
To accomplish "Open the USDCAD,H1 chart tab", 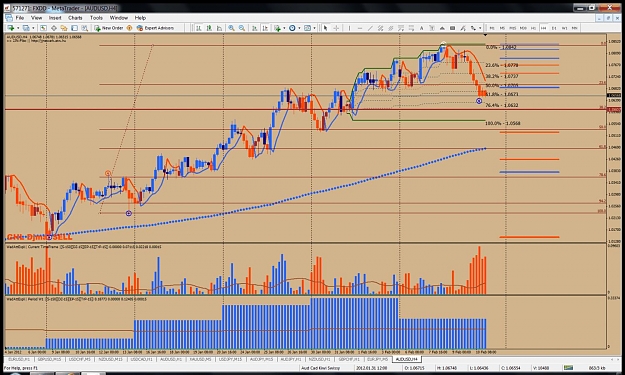I will [141, 359].
